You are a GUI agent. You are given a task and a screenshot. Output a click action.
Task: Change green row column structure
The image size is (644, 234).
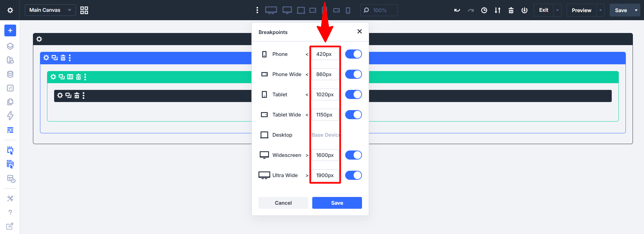pos(70,77)
